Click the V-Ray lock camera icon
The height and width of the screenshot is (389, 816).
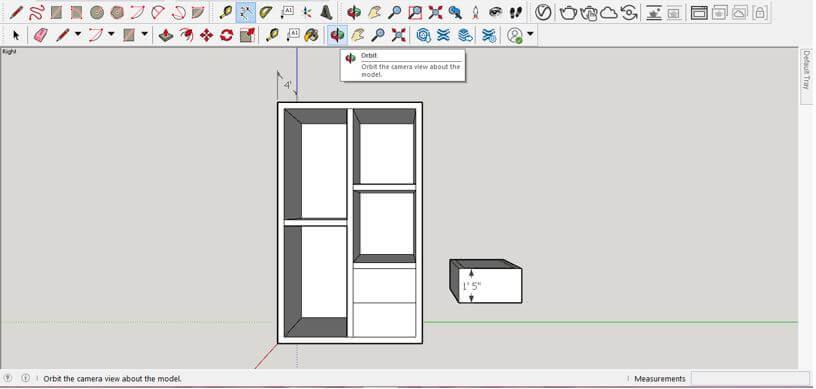point(760,12)
